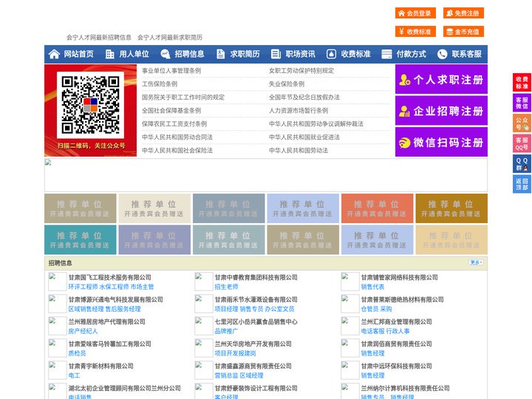Open 保障农民工工资支付条例 article

coord(174,124)
